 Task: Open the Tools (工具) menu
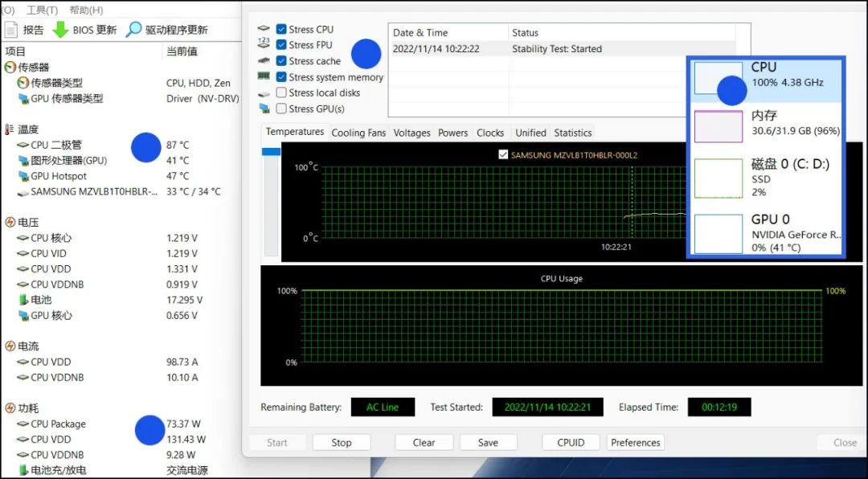coord(42,10)
